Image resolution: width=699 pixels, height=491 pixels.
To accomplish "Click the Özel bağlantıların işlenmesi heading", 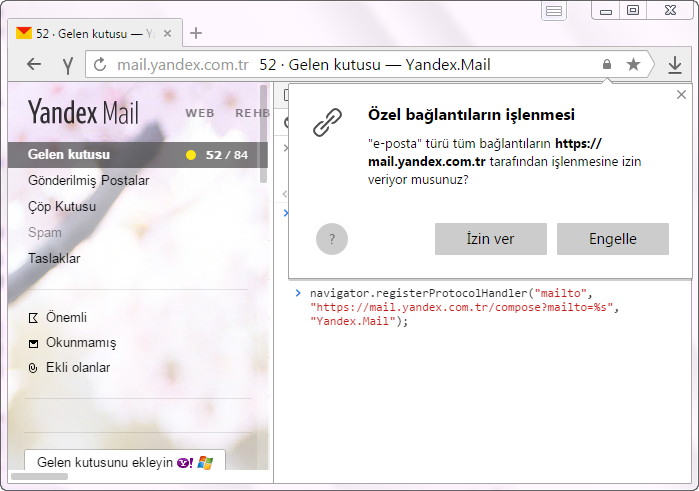I will (471, 115).
